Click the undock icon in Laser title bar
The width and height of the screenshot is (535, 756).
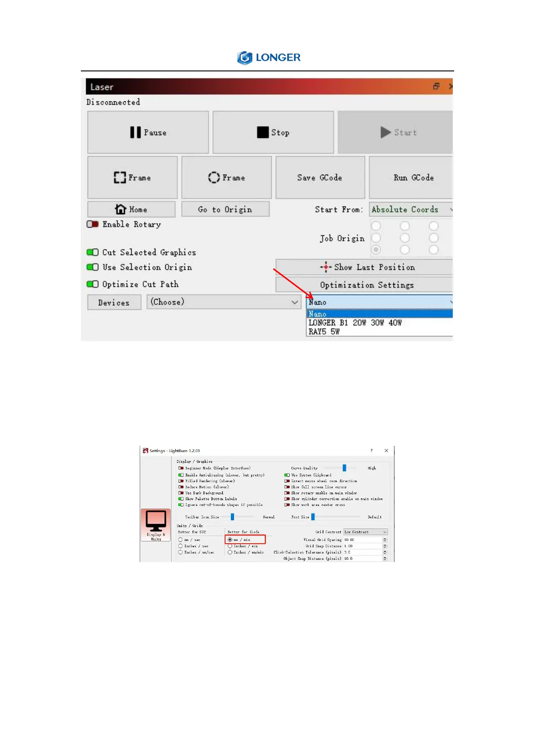436,86
